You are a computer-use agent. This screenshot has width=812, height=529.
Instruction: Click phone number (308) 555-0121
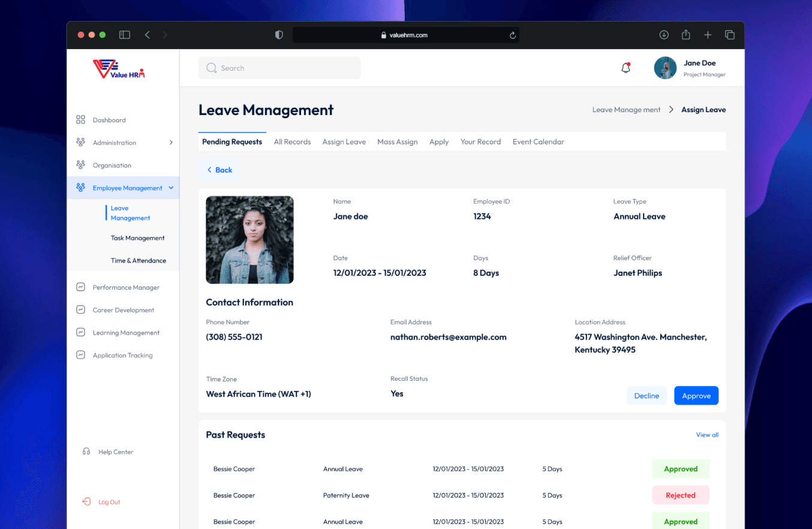(234, 337)
